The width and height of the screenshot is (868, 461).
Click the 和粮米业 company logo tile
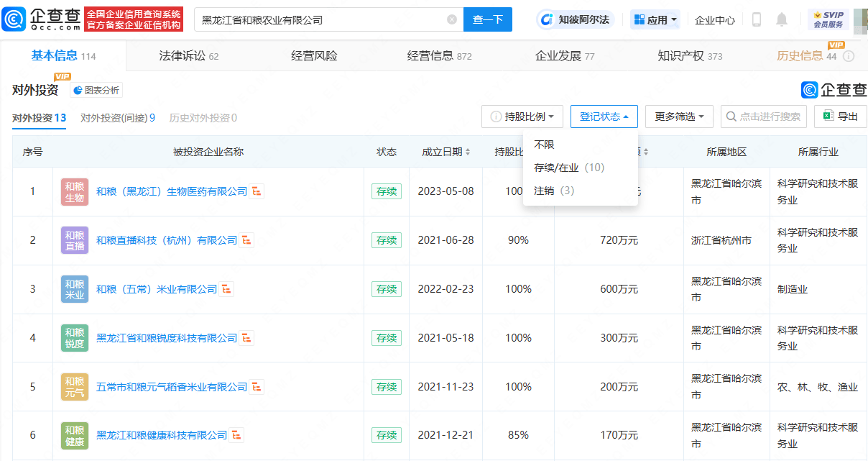point(75,289)
